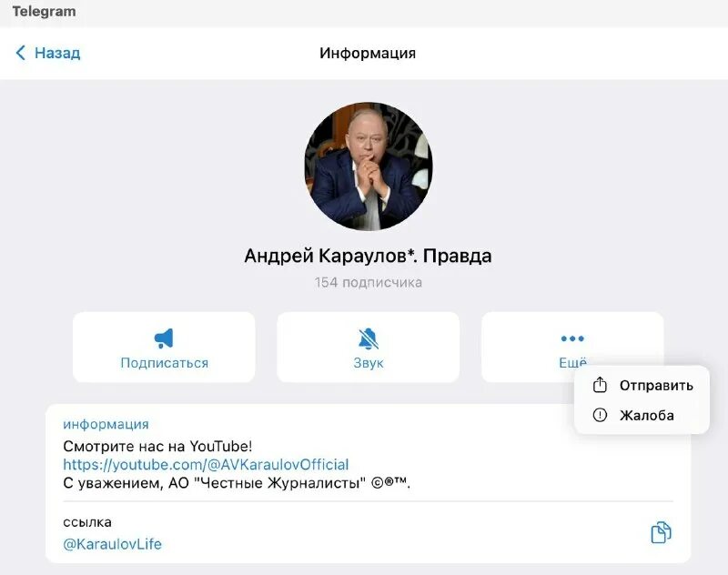Click the Информация page header
Viewport: 728px width, 575px height.
pos(368,53)
